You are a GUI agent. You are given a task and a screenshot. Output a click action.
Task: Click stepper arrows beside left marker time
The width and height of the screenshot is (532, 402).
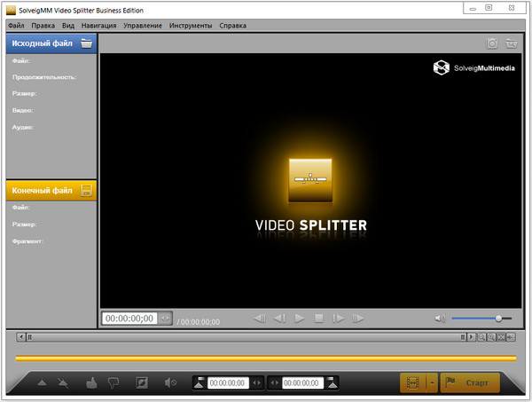click(257, 383)
